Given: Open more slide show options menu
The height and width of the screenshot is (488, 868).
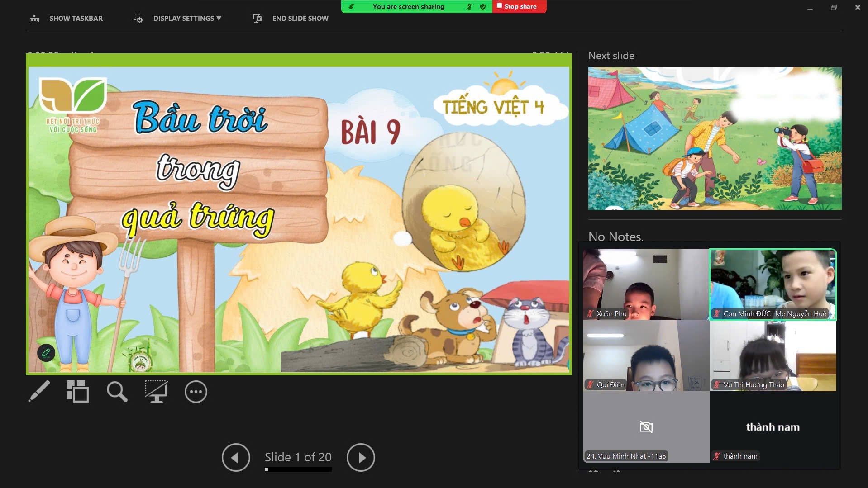Looking at the screenshot, I should point(196,392).
